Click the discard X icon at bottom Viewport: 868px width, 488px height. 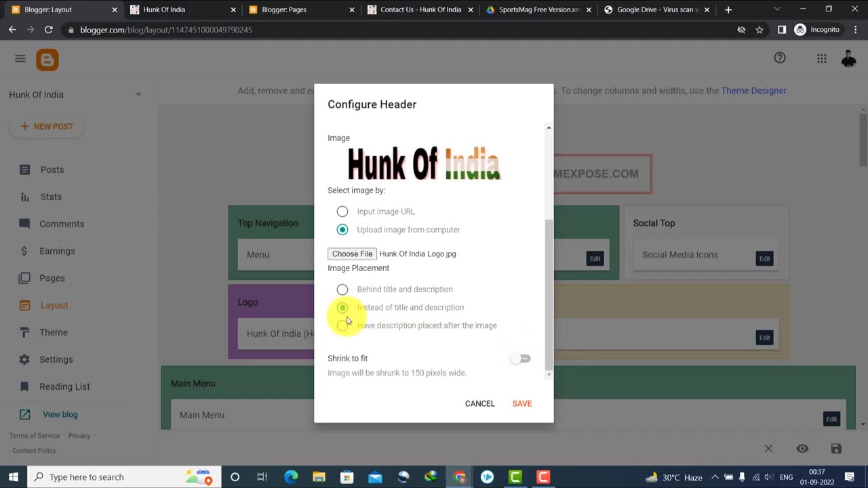(768, 449)
